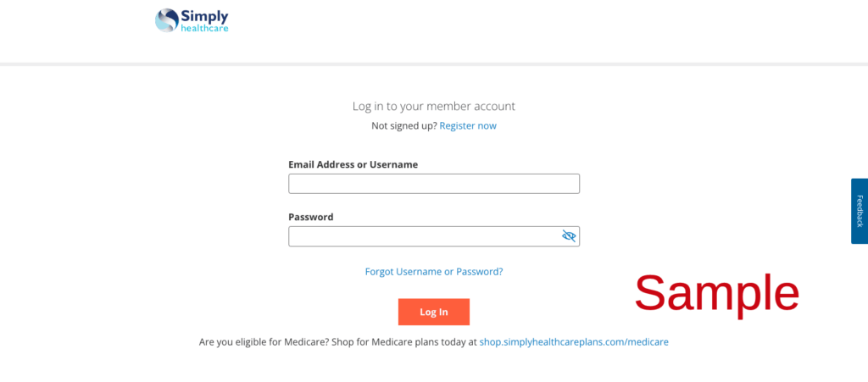868x382 pixels.
Task: Open the Register now link
Action: pyautogui.click(x=468, y=126)
